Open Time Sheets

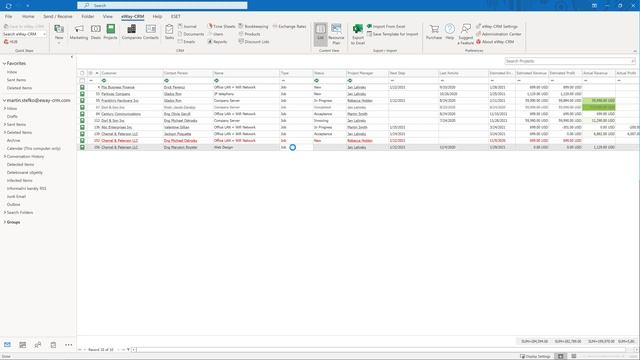coord(221,26)
